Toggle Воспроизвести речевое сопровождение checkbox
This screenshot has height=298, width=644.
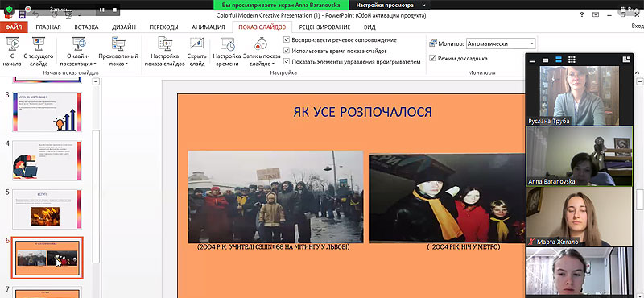pyautogui.click(x=287, y=40)
